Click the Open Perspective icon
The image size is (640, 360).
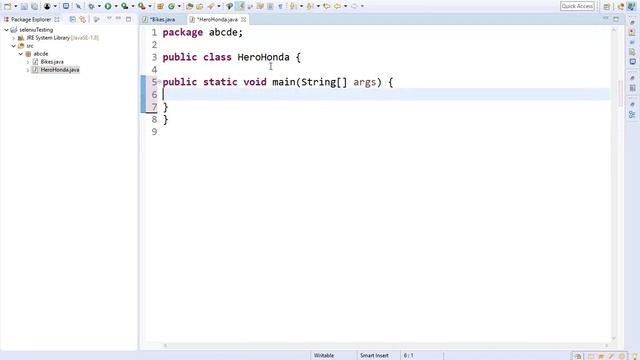point(607,7)
